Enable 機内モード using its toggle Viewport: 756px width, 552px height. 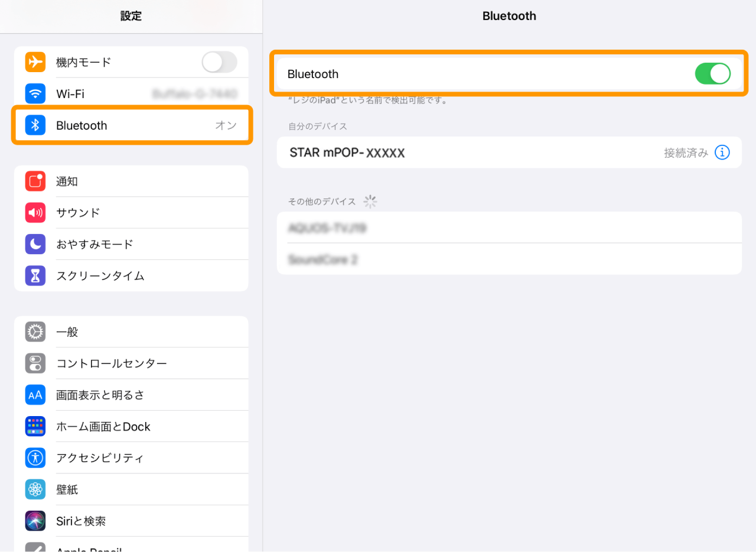tap(219, 61)
